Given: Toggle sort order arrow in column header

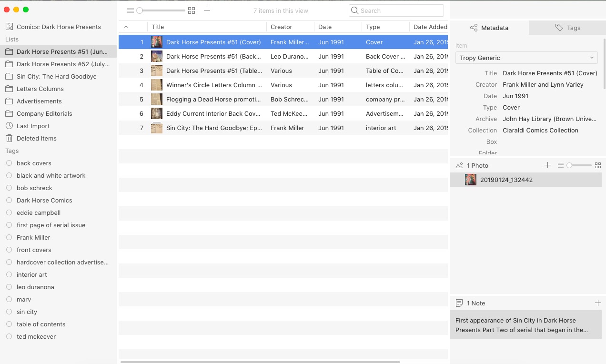Looking at the screenshot, I should [x=126, y=27].
